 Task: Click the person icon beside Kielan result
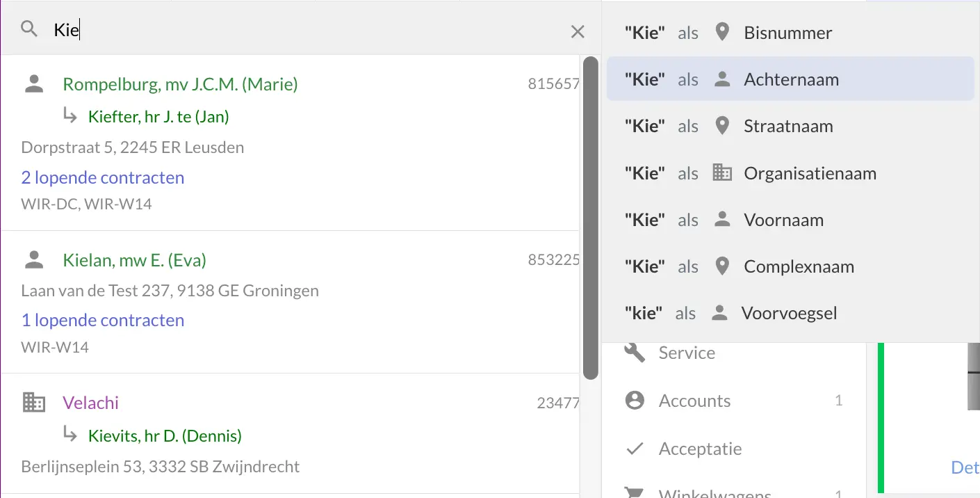pos(33,259)
